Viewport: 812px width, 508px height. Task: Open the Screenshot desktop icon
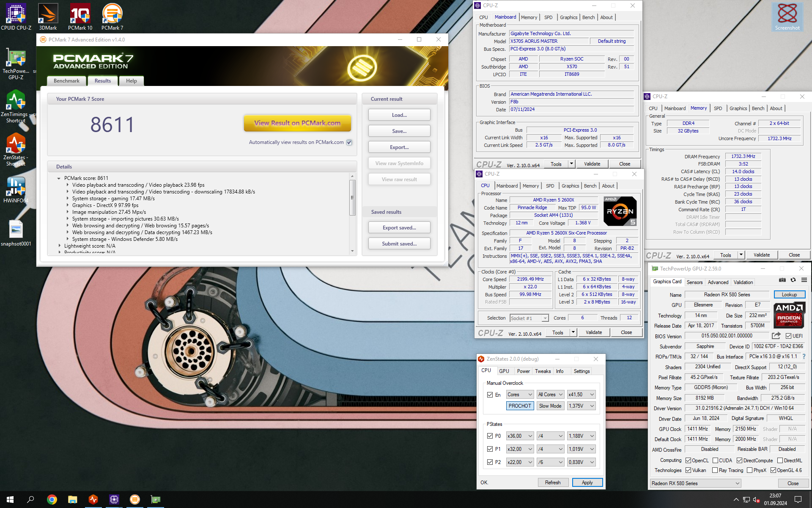tap(787, 17)
